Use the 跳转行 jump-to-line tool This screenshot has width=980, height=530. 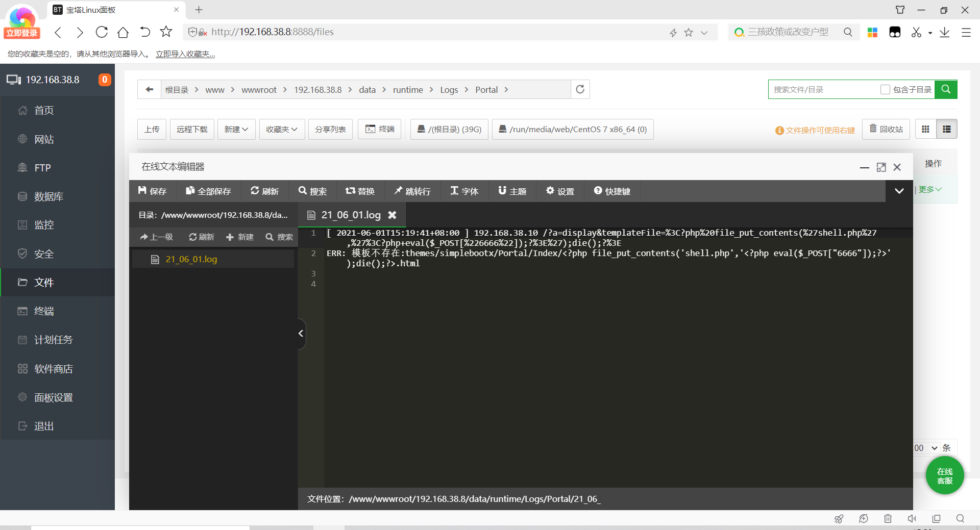412,191
